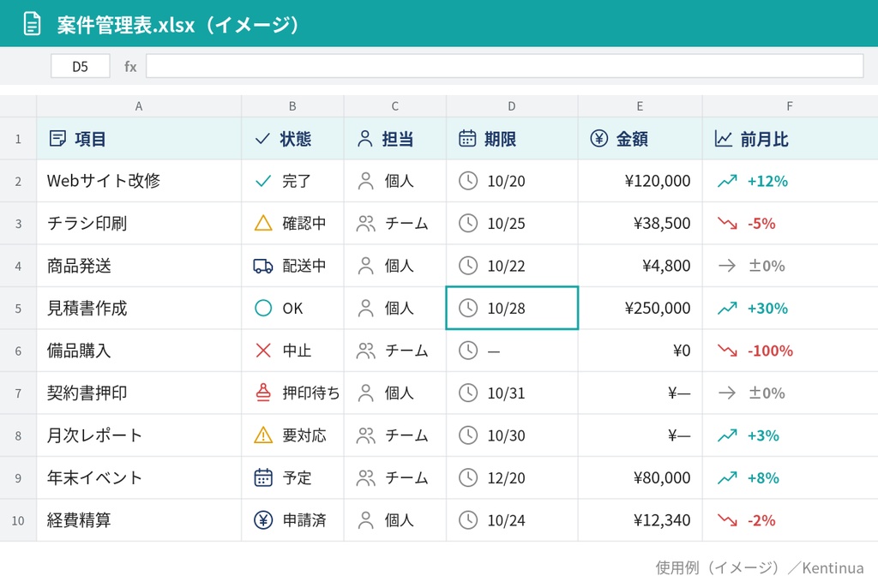
Task: Select the 見積書作成 cell
Action: point(139,308)
